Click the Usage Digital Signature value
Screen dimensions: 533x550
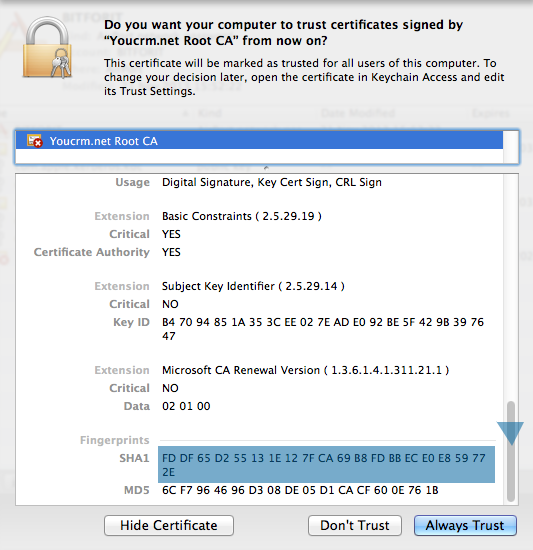tap(272, 182)
